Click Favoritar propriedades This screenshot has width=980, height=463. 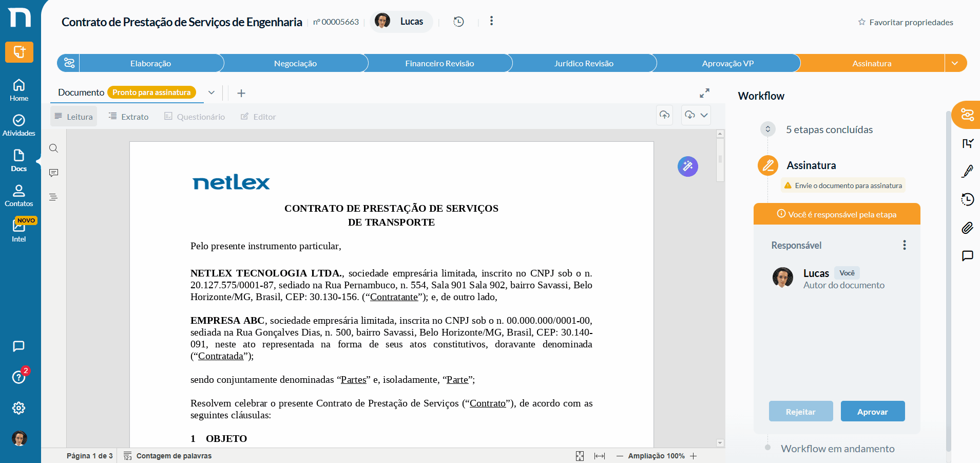click(906, 22)
